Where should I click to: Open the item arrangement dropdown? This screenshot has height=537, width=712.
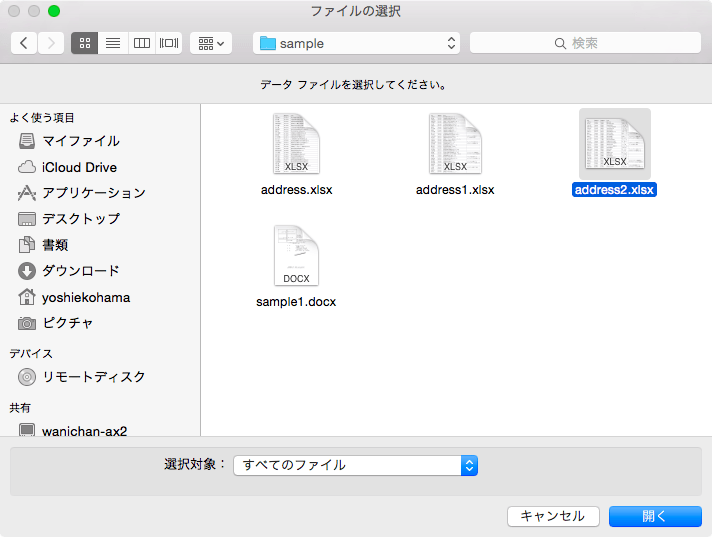(211, 43)
